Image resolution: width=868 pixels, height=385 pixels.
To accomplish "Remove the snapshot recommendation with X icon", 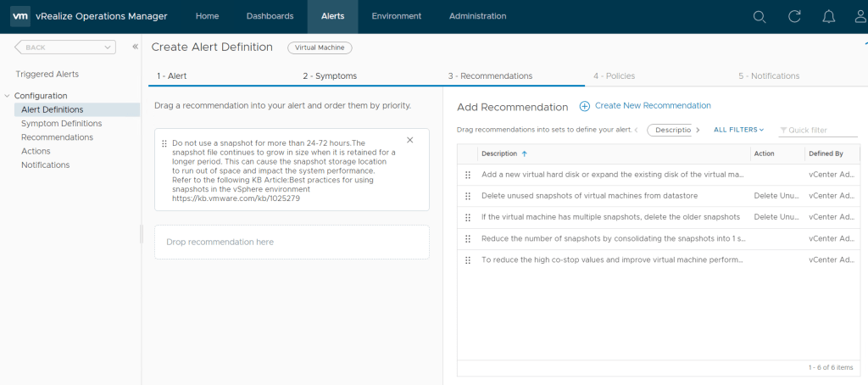I will coord(410,140).
